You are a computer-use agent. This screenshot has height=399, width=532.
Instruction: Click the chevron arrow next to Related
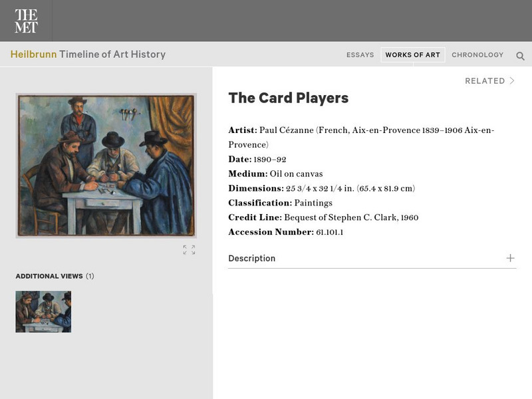(512, 81)
